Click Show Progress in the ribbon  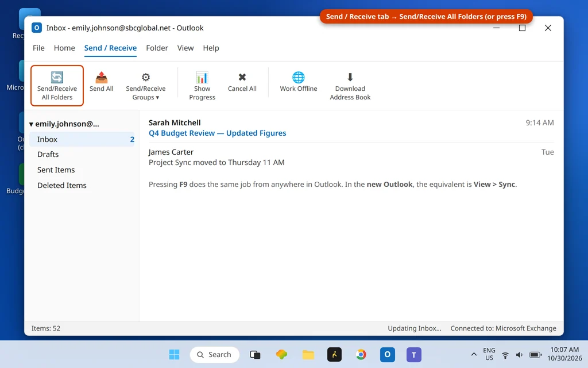pos(202,86)
